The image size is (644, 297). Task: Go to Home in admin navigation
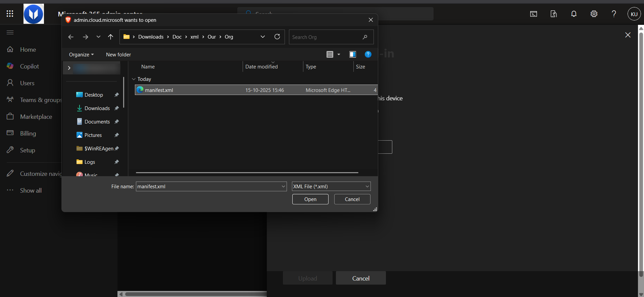[28, 50]
